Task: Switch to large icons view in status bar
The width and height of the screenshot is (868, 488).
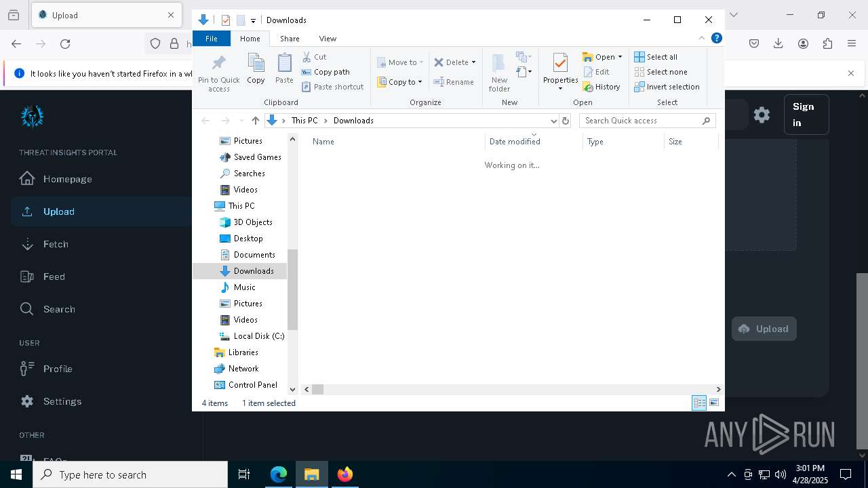Action: tap(714, 403)
